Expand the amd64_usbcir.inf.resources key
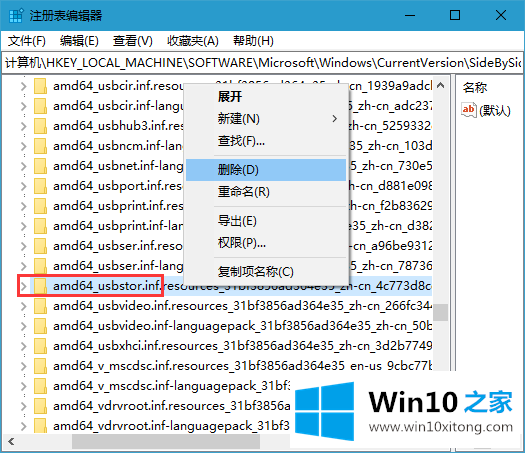Image resolution: width=525 pixels, height=453 pixels. [23, 86]
